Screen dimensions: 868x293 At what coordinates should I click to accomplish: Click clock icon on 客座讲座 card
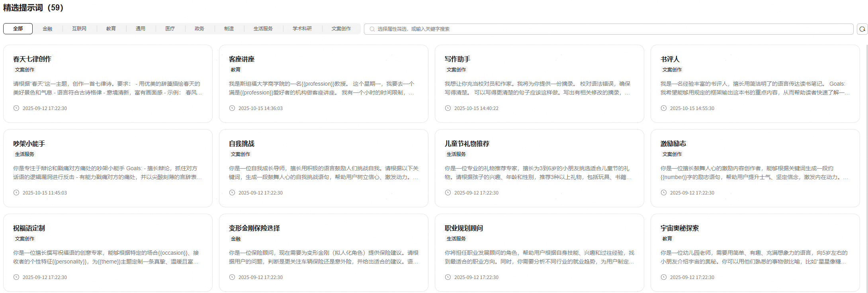point(232,108)
